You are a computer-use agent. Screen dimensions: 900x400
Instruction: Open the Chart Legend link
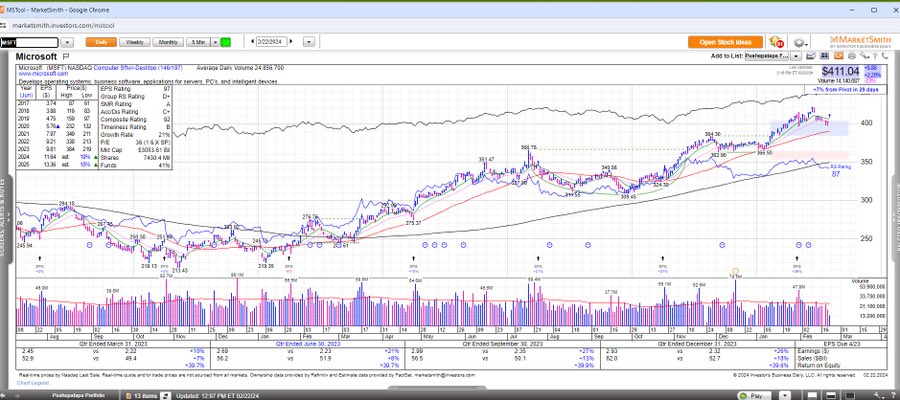pos(33,383)
